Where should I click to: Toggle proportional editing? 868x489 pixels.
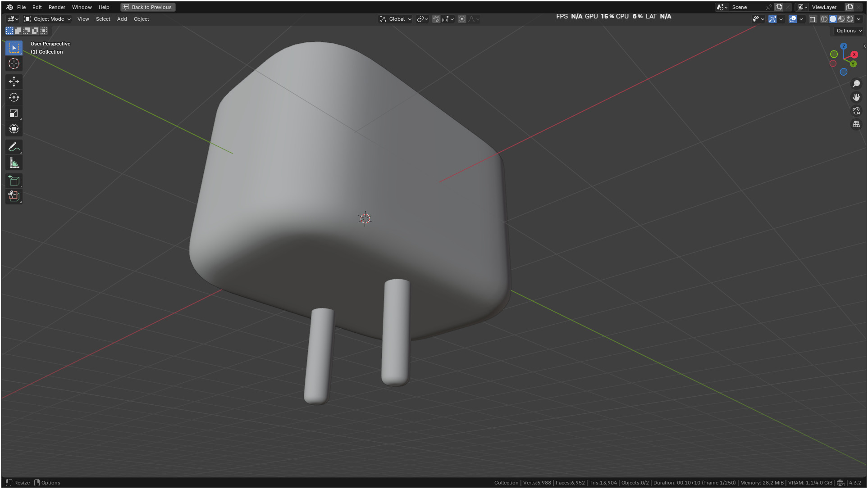[x=462, y=19]
